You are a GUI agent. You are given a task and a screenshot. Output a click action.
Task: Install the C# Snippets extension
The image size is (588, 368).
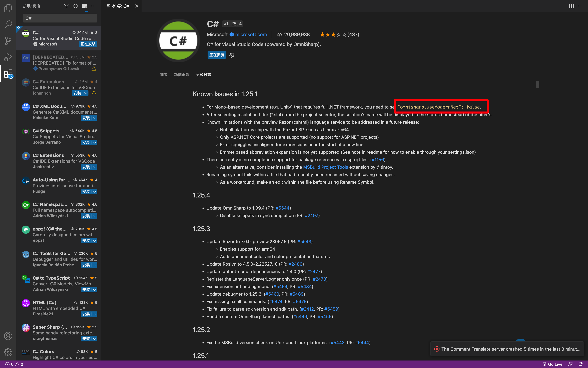pos(86,142)
